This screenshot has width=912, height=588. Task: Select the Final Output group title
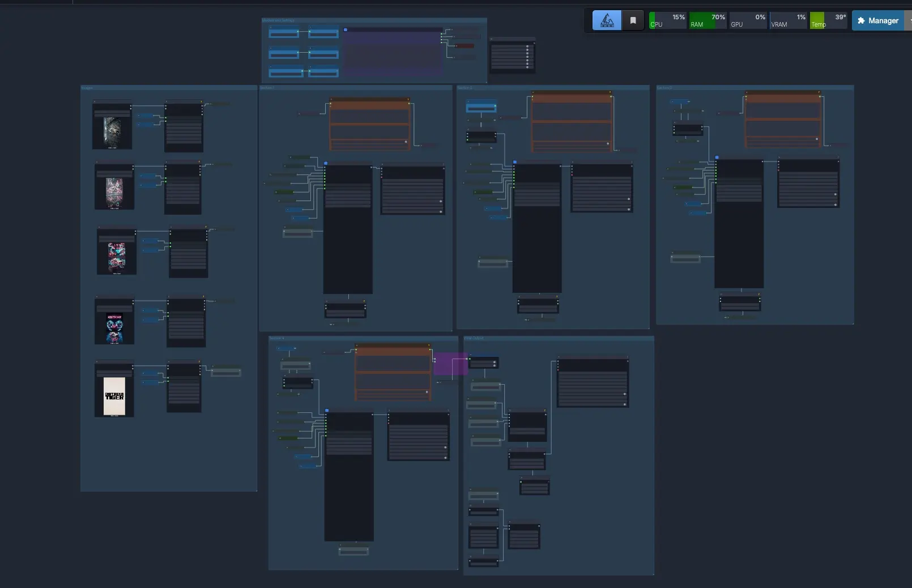[x=474, y=338]
